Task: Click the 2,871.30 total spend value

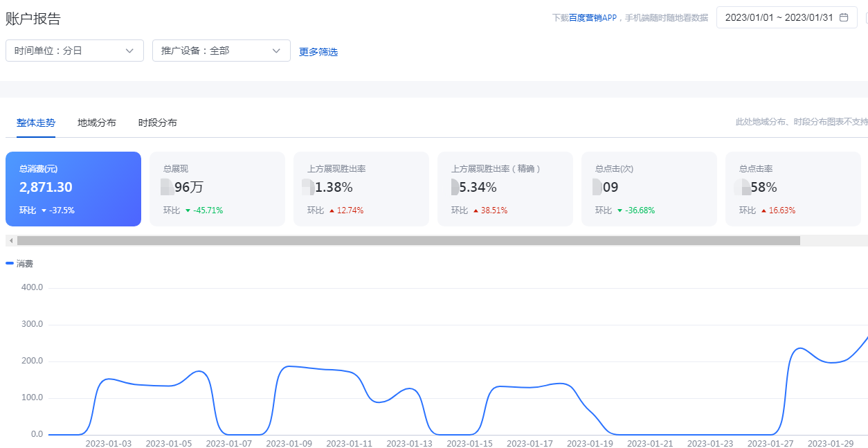Action: tap(46, 188)
